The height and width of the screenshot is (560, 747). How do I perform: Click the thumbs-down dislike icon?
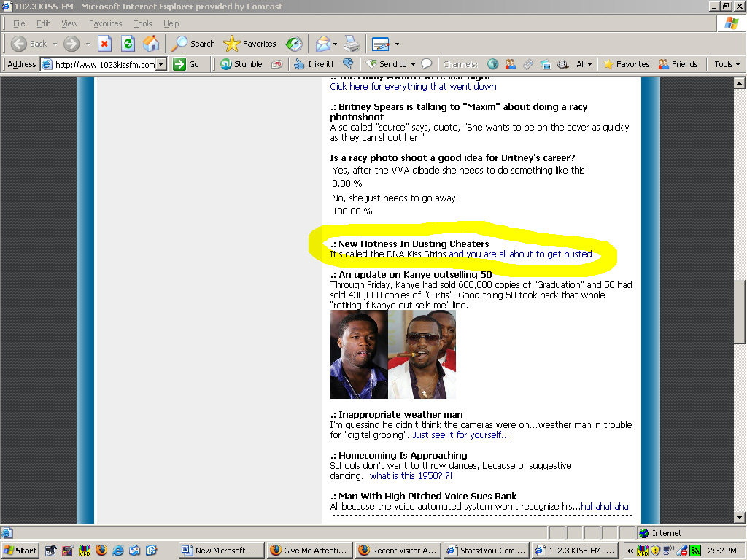348,64
